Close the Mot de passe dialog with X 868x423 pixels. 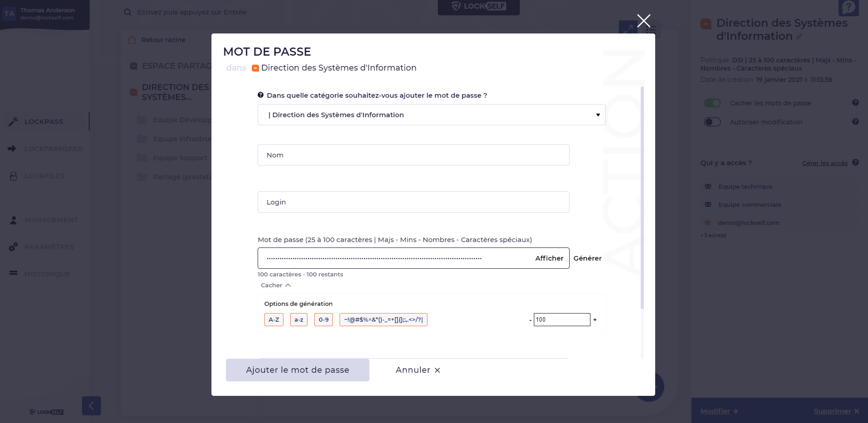point(643,20)
